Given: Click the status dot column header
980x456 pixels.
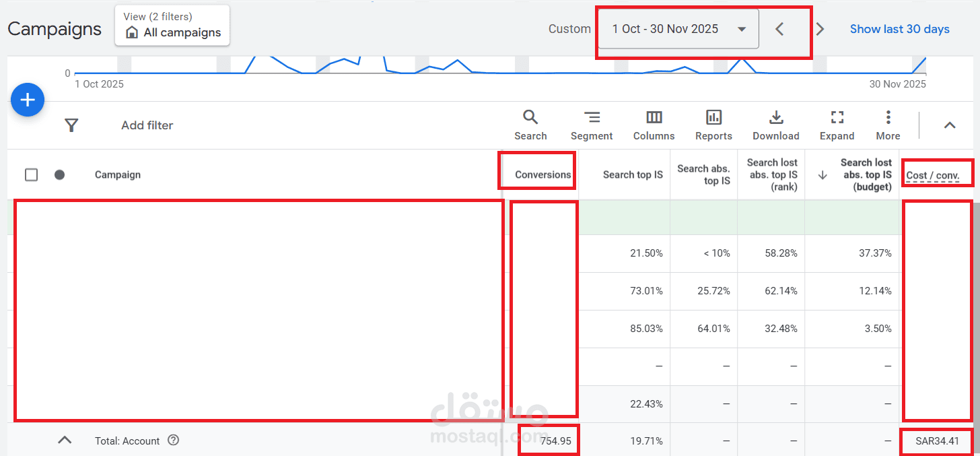Looking at the screenshot, I should pos(59,175).
